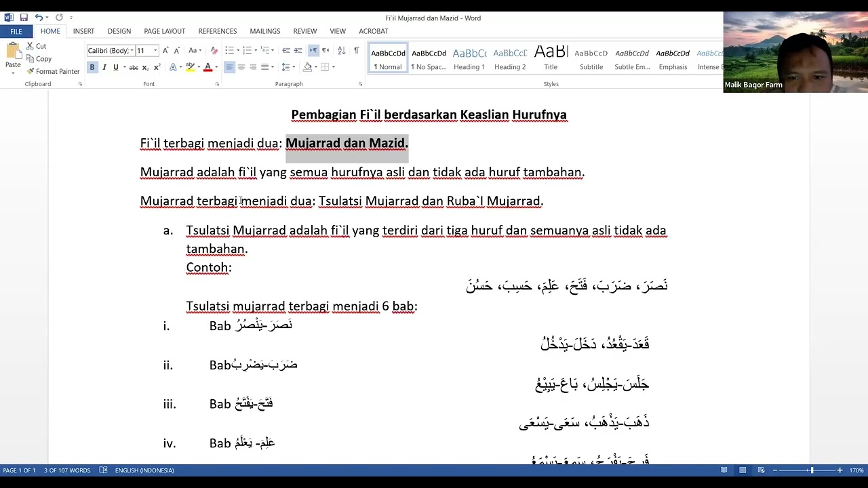Open the FILE tab
The width and height of the screenshot is (868, 488).
click(16, 31)
